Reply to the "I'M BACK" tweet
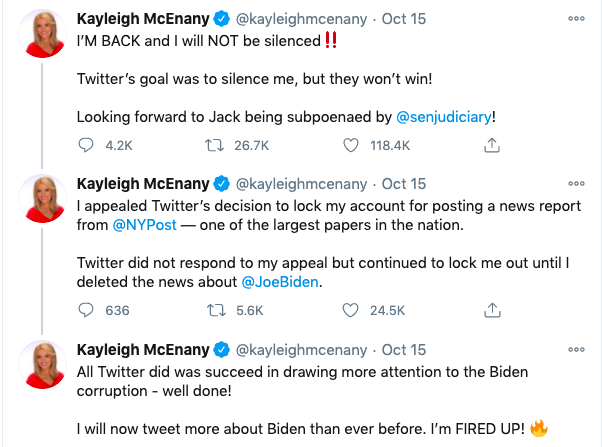Screen dimensions: 602x447 pos(86,145)
